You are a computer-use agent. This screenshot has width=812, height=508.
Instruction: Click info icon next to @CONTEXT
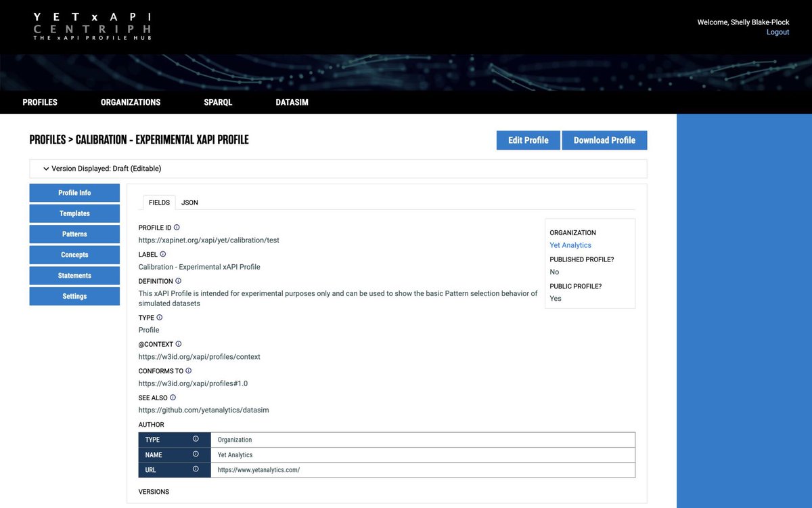coord(179,344)
